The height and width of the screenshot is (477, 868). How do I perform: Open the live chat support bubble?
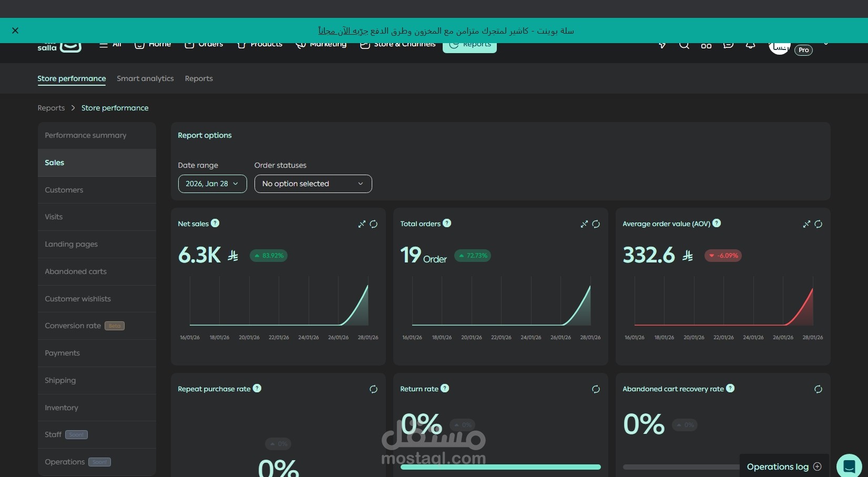[x=849, y=466]
